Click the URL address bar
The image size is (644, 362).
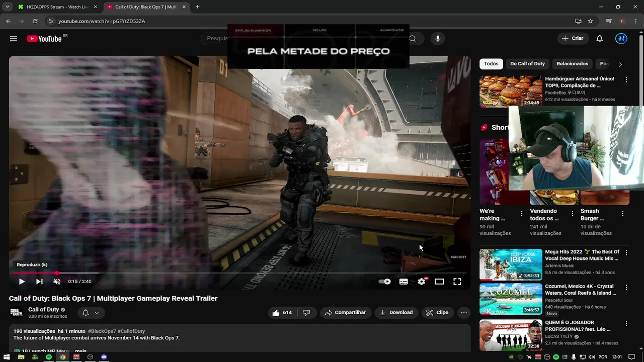click(x=312, y=21)
